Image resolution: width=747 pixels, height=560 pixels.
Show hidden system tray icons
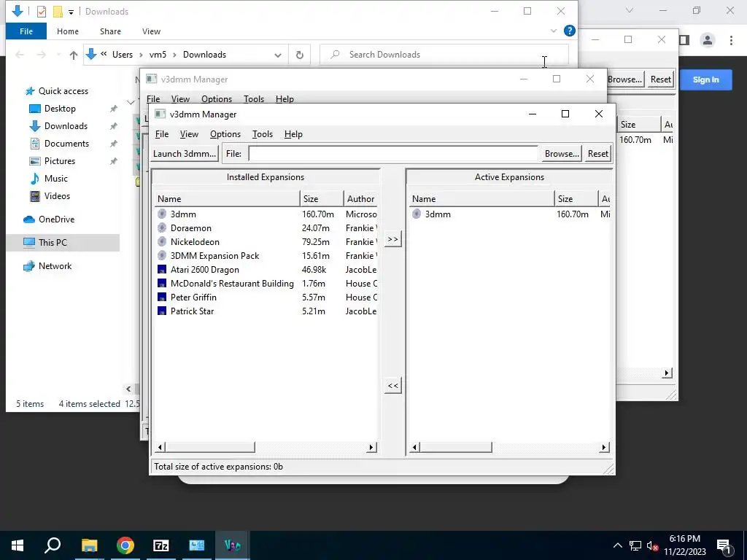click(x=617, y=546)
